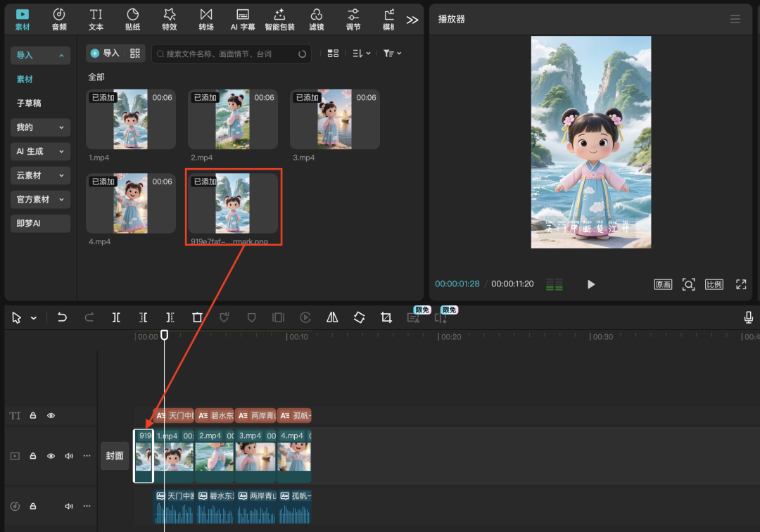This screenshot has width=760, height=532.
Task: Click the split clip tool in timeline toolbar
Action: (116, 317)
